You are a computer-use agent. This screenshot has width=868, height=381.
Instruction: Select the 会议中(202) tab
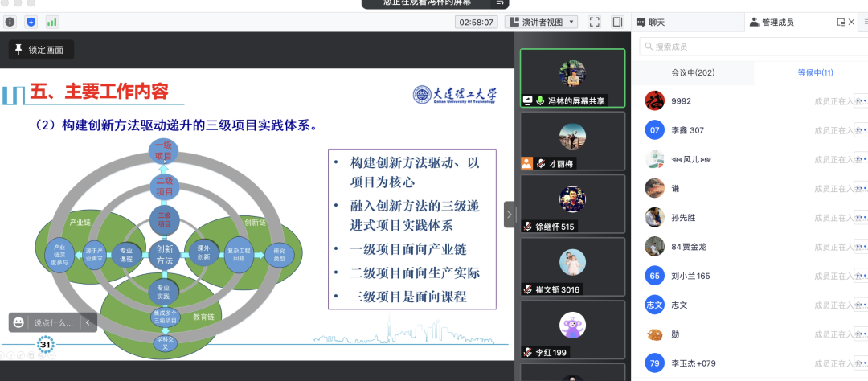click(692, 72)
